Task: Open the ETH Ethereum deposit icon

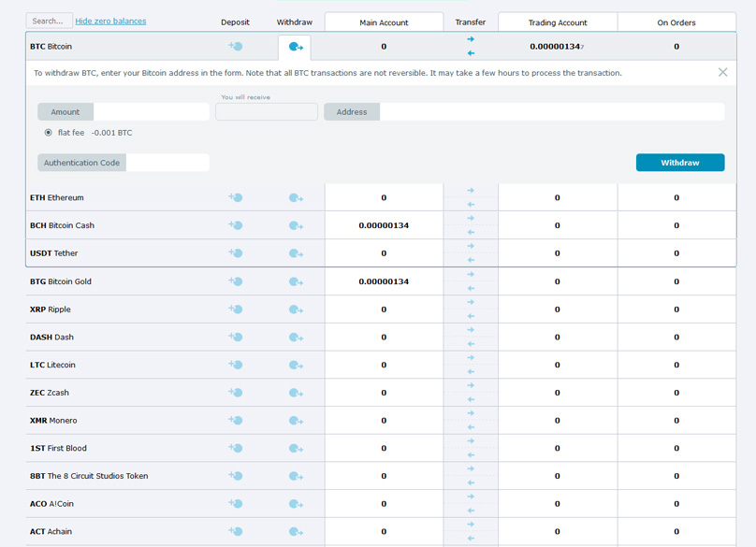Action: coord(235,197)
